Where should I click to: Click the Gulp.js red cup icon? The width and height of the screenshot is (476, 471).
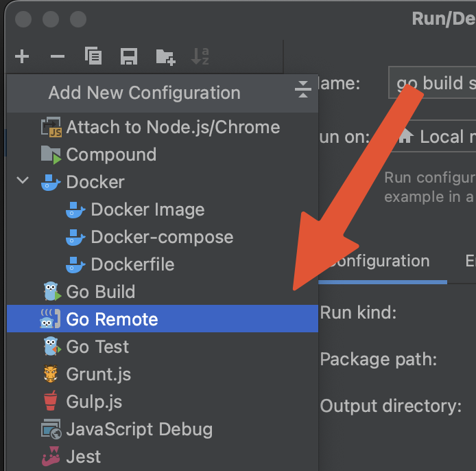[x=50, y=401]
